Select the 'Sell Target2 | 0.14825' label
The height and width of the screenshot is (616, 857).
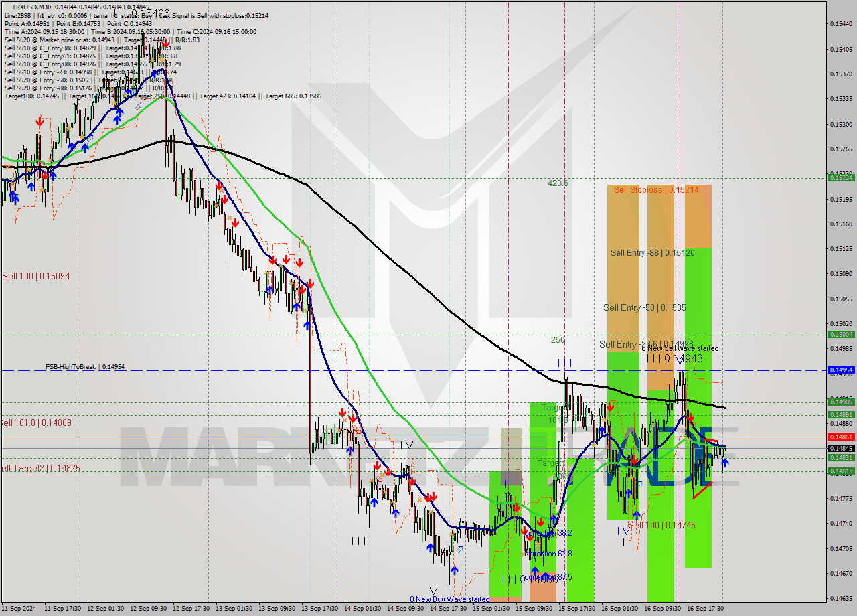pyautogui.click(x=40, y=468)
